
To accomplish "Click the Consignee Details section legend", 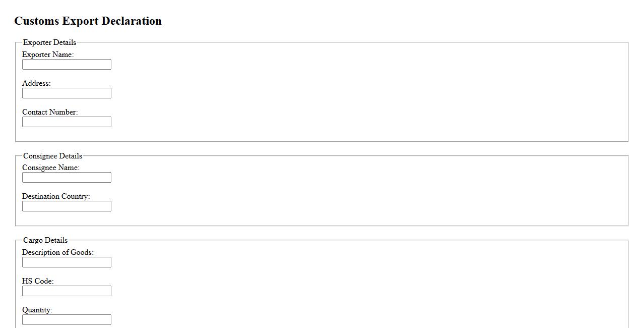I will click(x=52, y=156).
